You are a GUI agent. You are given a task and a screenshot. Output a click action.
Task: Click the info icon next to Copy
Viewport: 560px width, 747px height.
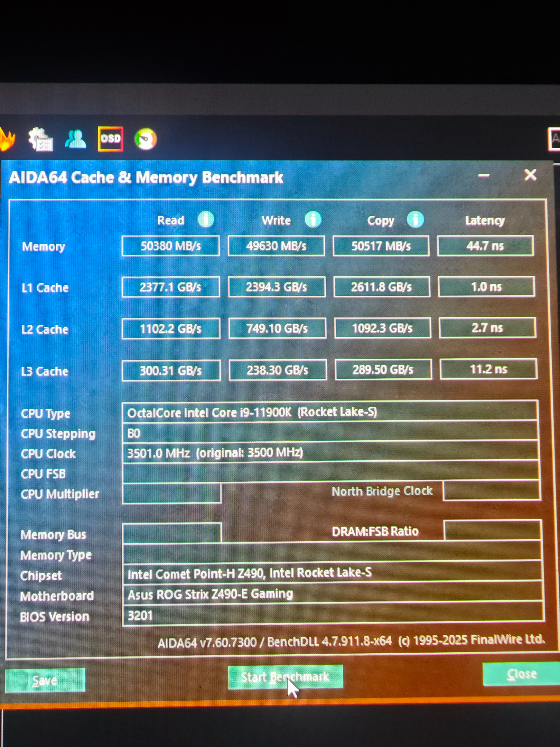(x=416, y=219)
